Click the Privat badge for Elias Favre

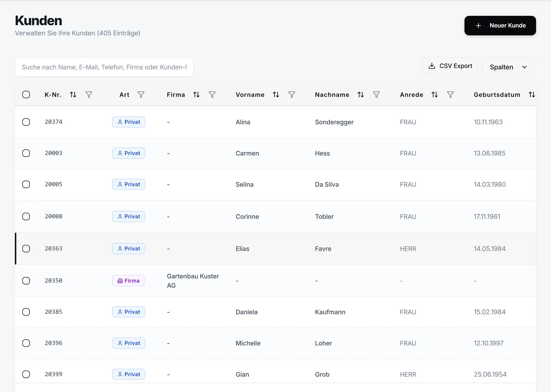[x=128, y=249]
